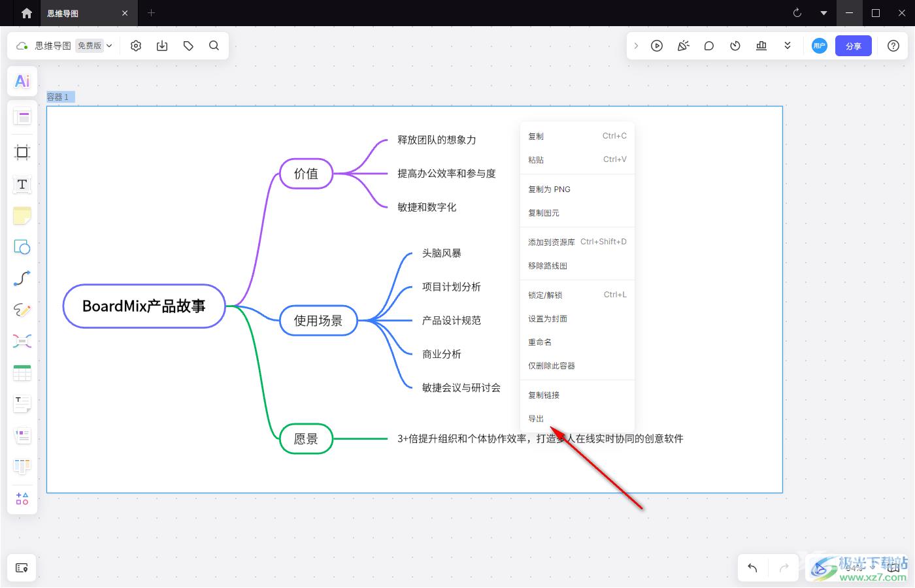Select the frame container tool

coord(22,152)
